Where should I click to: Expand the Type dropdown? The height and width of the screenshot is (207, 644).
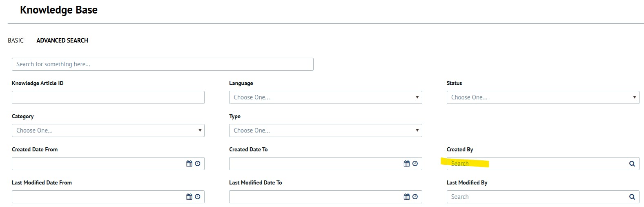pyautogui.click(x=325, y=130)
